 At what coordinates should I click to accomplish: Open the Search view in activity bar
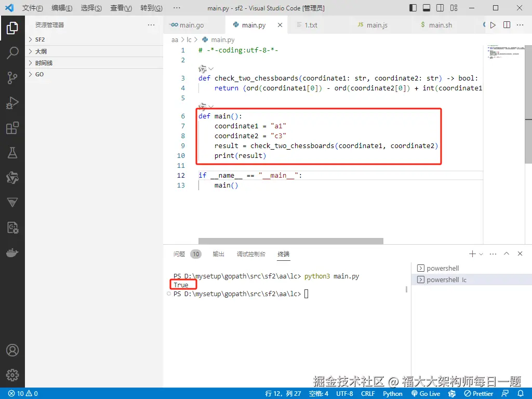pos(12,52)
